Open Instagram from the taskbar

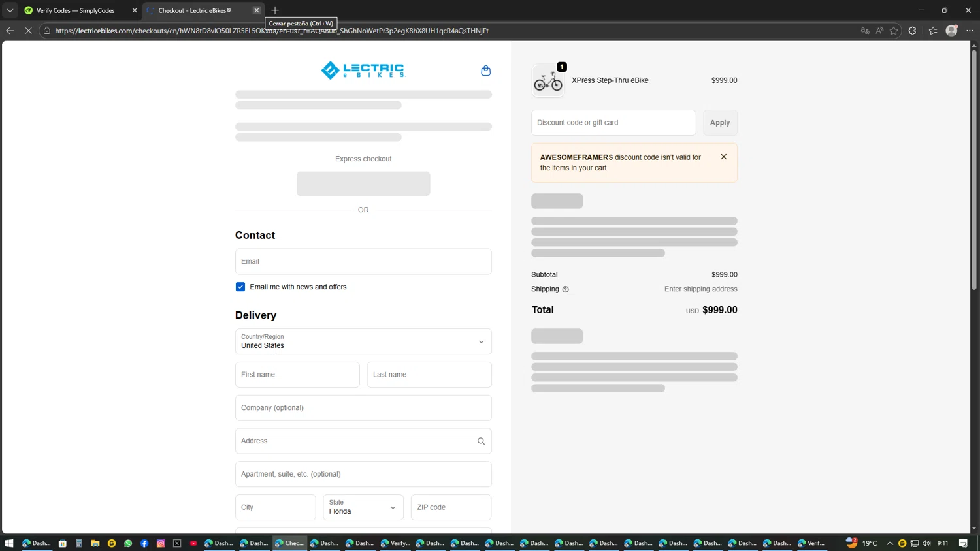pyautogui.click(x=161, y=543)
